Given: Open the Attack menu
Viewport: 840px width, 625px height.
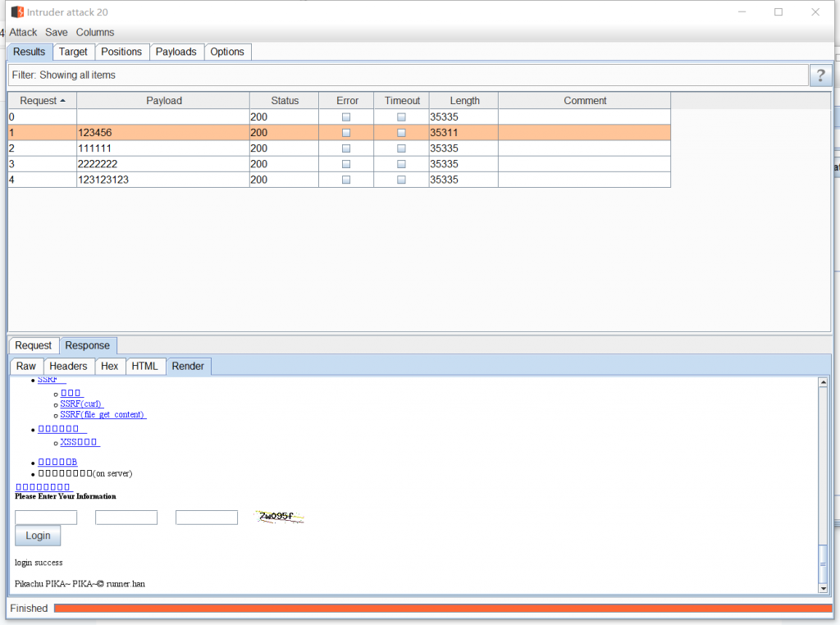Looking at the screenshot, I should [x=23, y=32].
